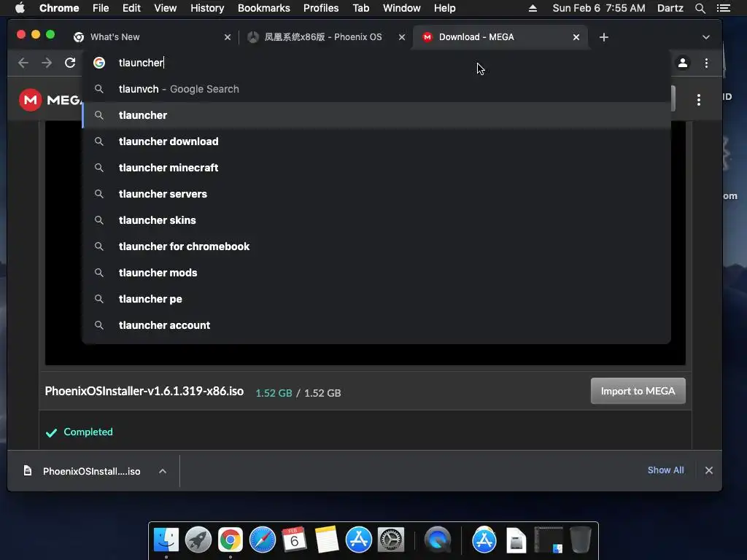The image size is (747, 560).
Task: Open the Help menu
Action: [x=444, y=8]
